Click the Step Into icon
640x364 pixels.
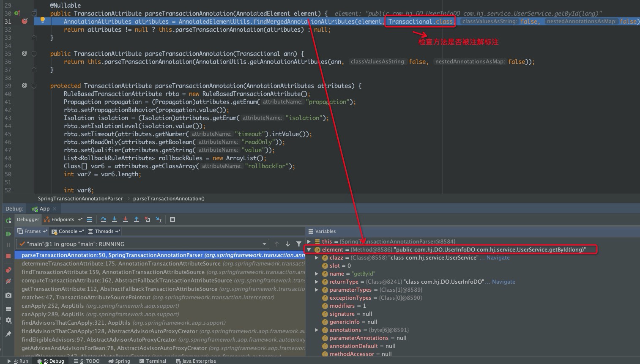[115, 219]
